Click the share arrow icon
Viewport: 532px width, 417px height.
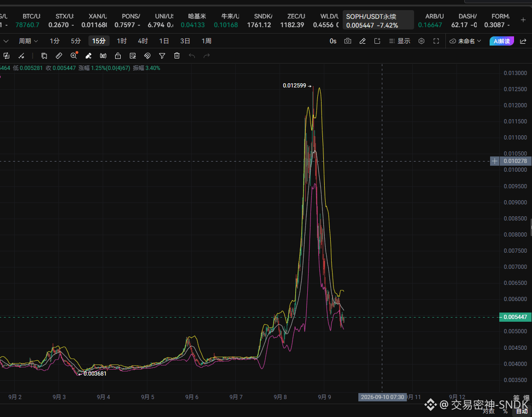[523, 41]
